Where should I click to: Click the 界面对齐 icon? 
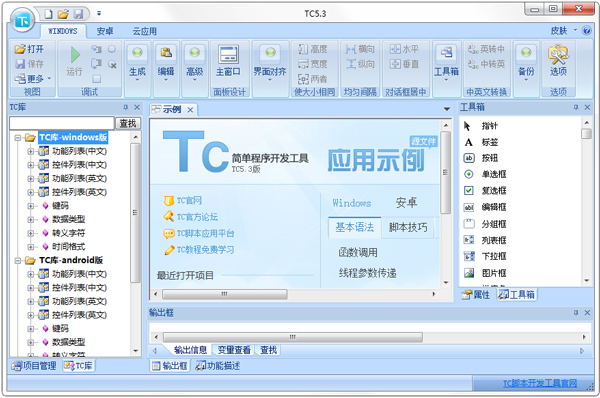coord(270,52)
